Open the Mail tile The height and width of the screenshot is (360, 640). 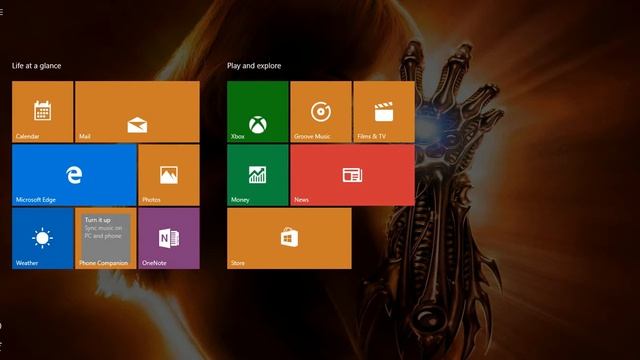[x=138, y=111]
